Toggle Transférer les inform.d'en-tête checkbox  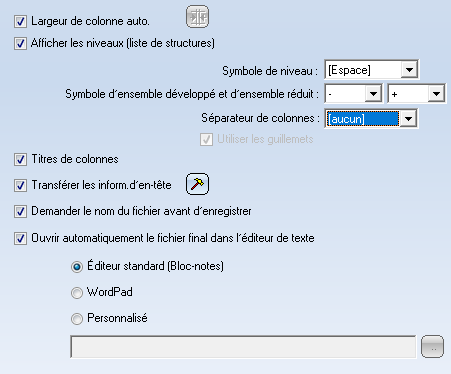[20, 185]
